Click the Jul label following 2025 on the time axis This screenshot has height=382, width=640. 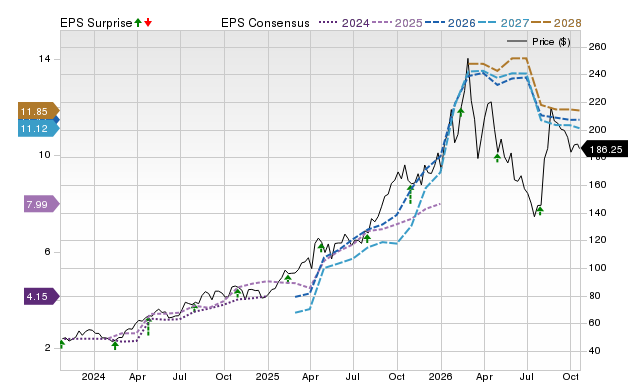click(353, 376)
